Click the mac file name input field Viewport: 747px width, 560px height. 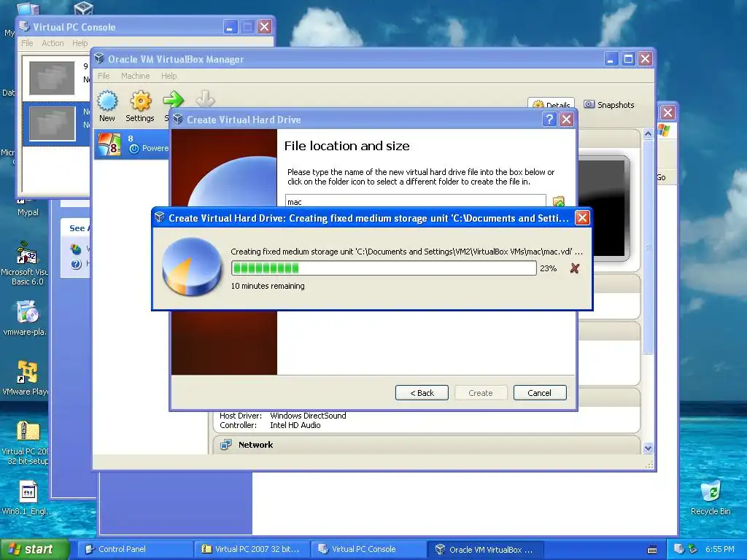pos(415,202)
